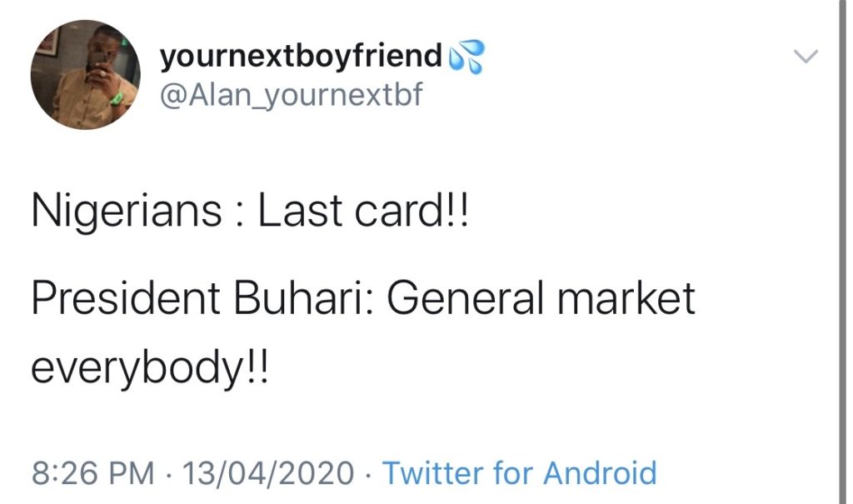Open the tweet options chevron dropdown

[x=805, y=57]
